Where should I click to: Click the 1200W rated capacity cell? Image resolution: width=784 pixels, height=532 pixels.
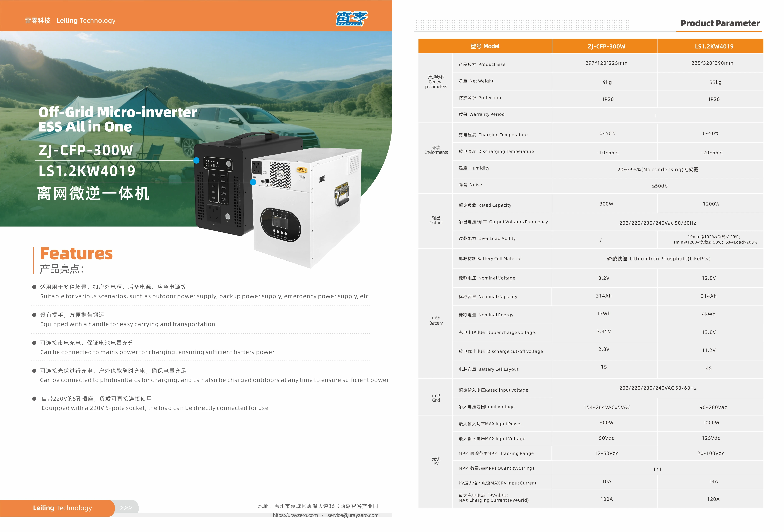tap(710, 204)
